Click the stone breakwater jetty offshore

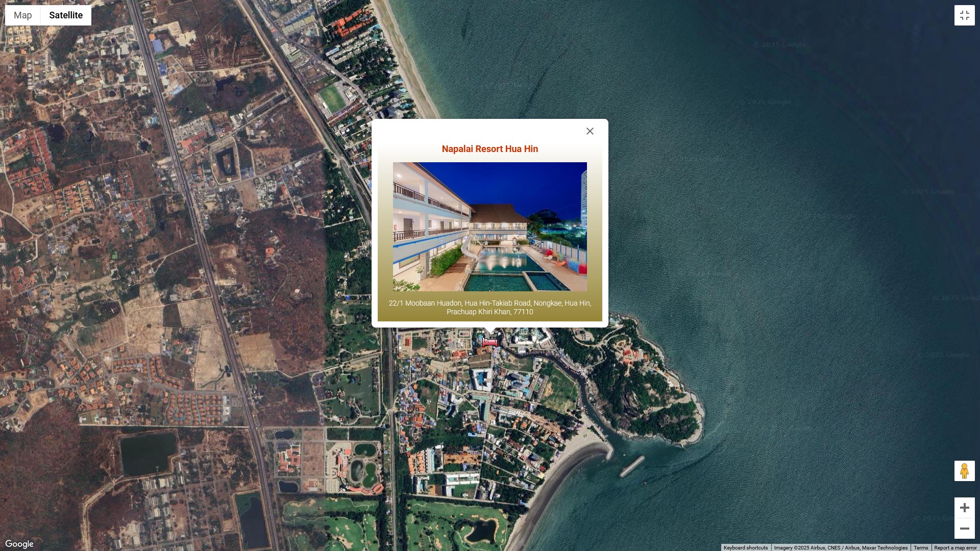coord(632,466)
